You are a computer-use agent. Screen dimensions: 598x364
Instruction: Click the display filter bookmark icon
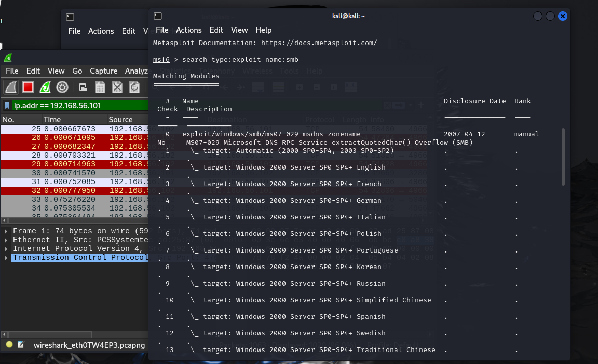pos(7,105)
